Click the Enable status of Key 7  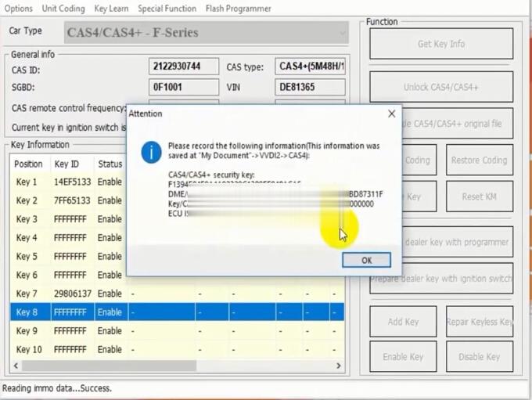click(110, 294)
